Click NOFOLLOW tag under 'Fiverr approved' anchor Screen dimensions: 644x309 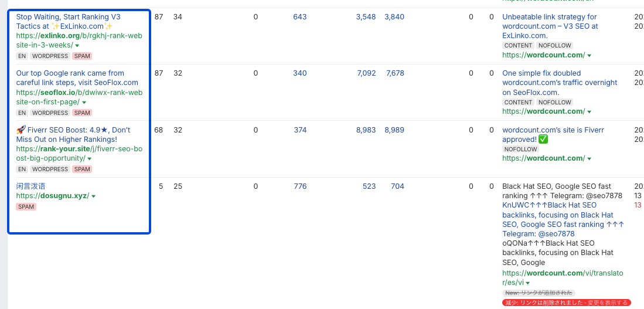[520, 150]
